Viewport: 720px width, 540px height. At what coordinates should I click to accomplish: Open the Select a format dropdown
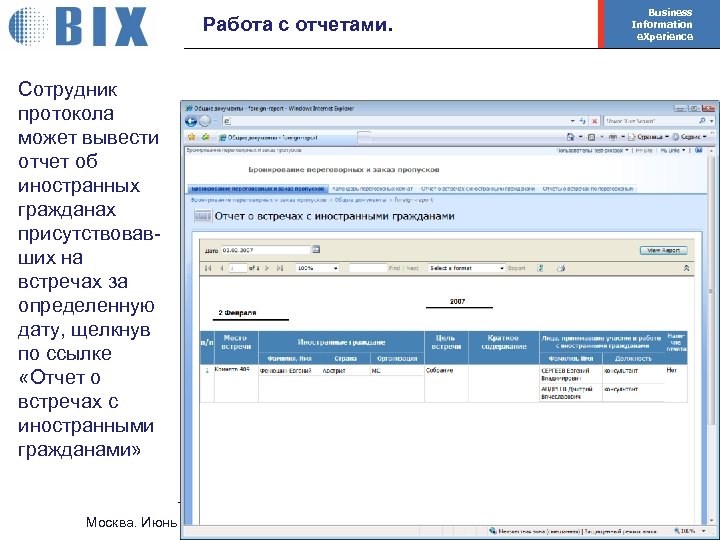pos(466,268)
